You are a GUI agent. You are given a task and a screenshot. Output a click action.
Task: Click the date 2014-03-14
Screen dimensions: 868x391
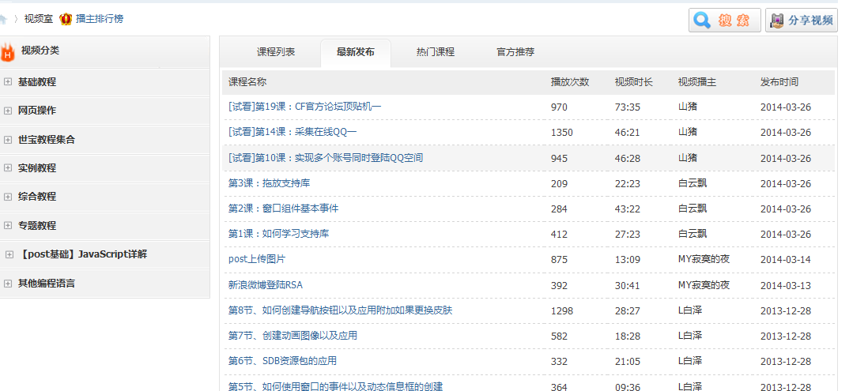click(786, 260)
